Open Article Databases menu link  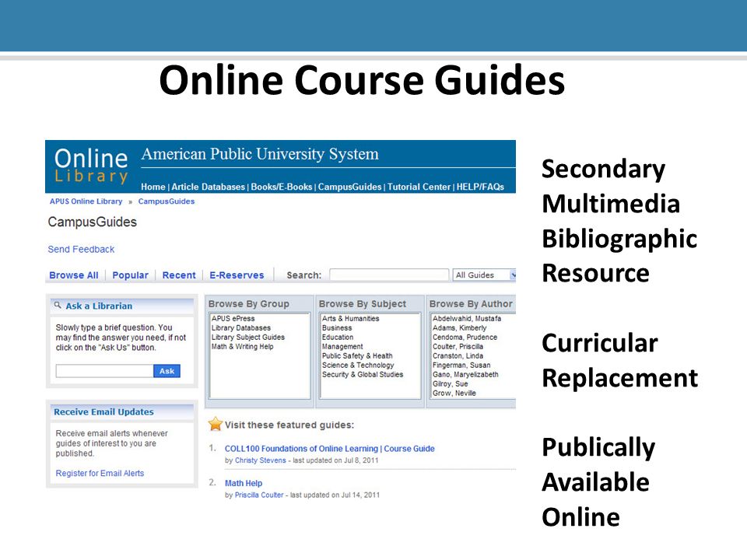click(x=209, y=187)
